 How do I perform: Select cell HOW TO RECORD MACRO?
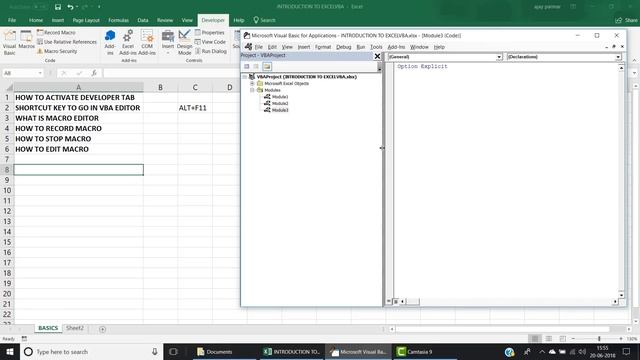(78, 129)
